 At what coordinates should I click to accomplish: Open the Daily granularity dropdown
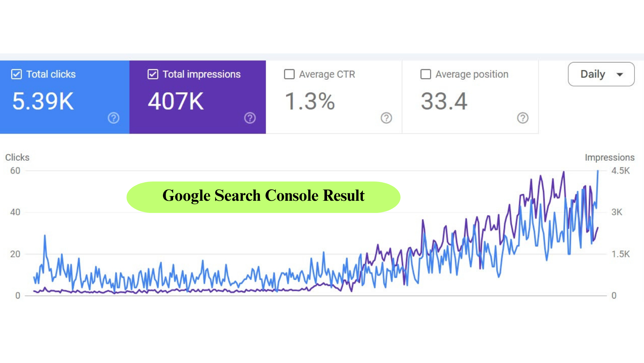[x=601, y=74]
